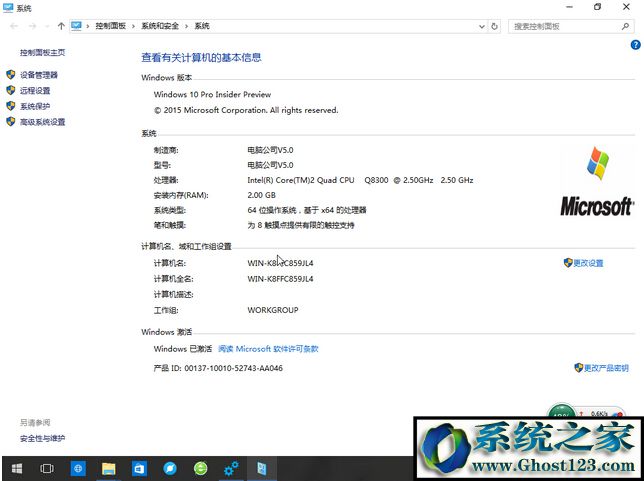The height and width of the screenshot is (481, 644).
Task: Open Security and Maintenance (安全性与维护) link
Action: (43, 438)
